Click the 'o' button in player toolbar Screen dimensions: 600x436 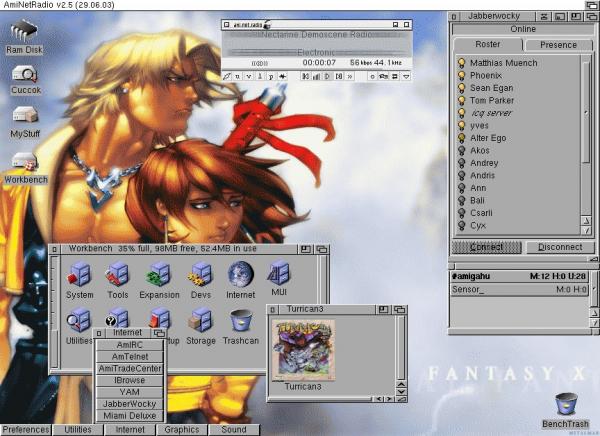click(x=372, y=77)
